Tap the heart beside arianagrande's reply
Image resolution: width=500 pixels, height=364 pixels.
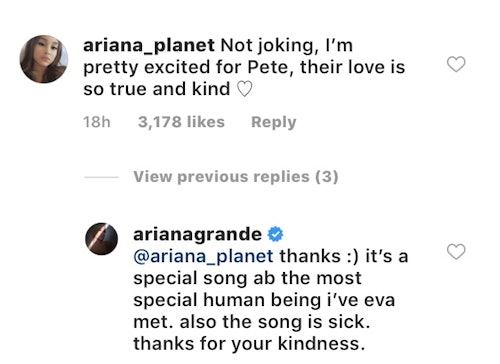coord(456,251)
